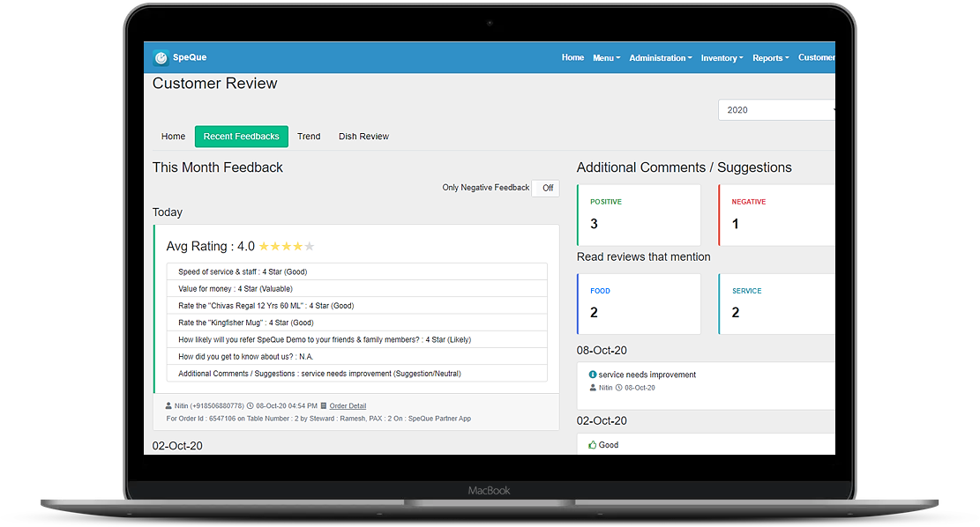
Task: Click the SpeQue logo icon
Action: pos(160,57)
